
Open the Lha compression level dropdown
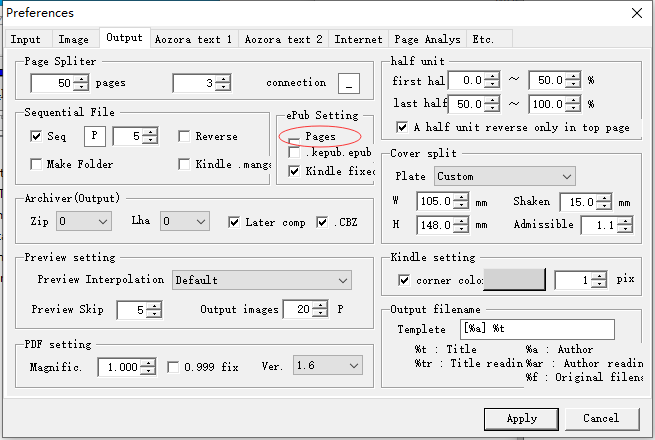coord(185,221)
